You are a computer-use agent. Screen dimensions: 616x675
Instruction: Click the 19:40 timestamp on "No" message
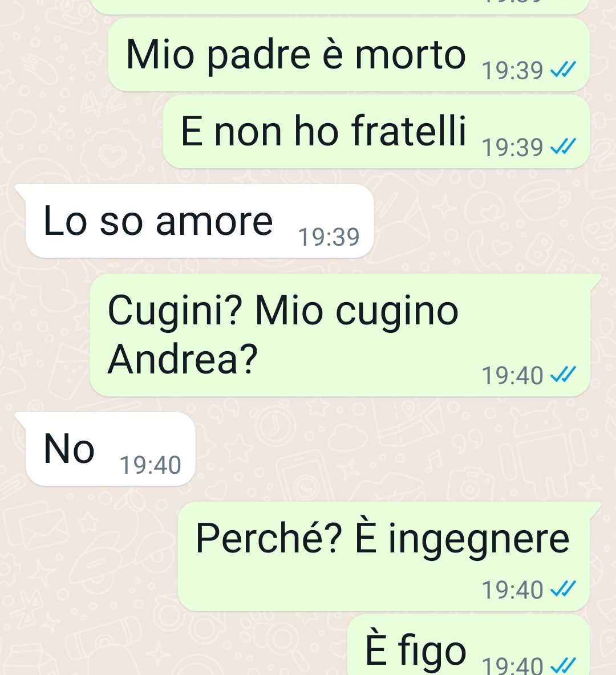pos(150,465)
